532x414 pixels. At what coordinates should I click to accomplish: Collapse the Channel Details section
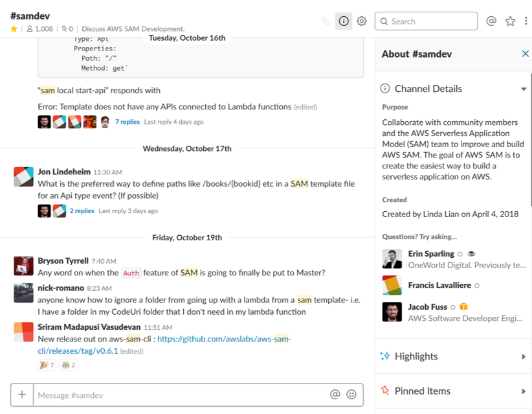click(524, 89)
